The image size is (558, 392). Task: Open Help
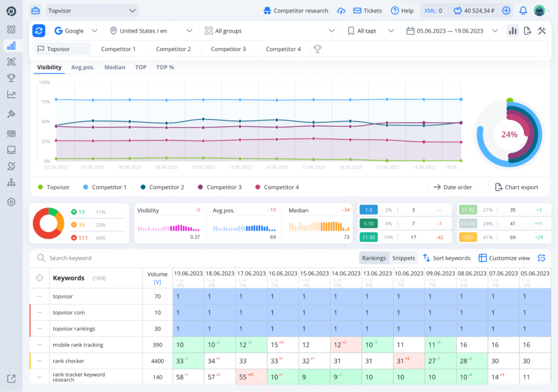click(x=402, y=11)
